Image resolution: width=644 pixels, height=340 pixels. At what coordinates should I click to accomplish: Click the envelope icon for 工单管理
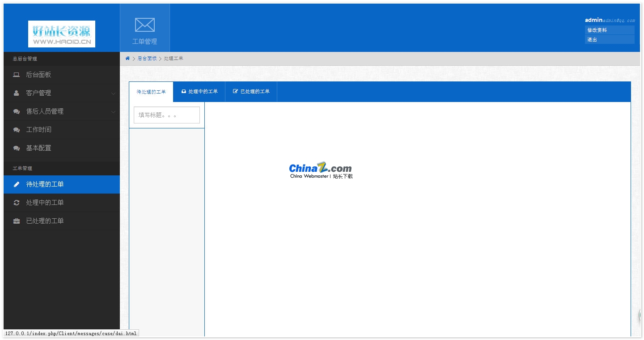coord(145,25)
